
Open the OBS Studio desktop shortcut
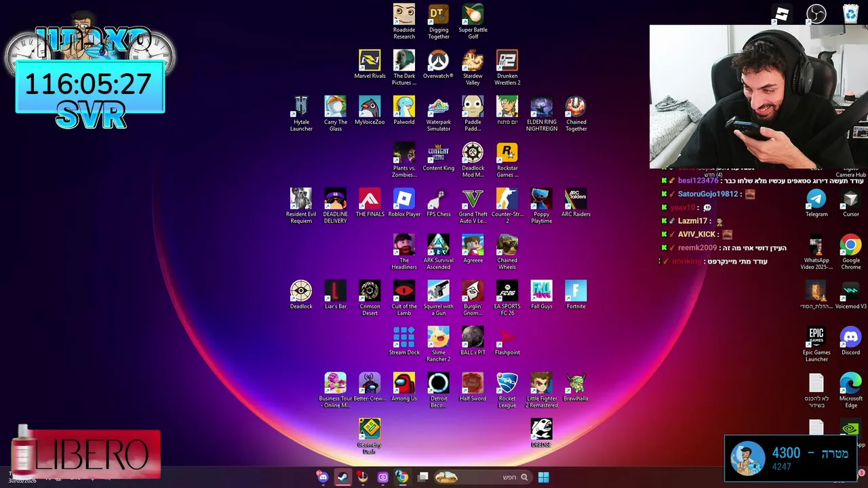(816, 14)
